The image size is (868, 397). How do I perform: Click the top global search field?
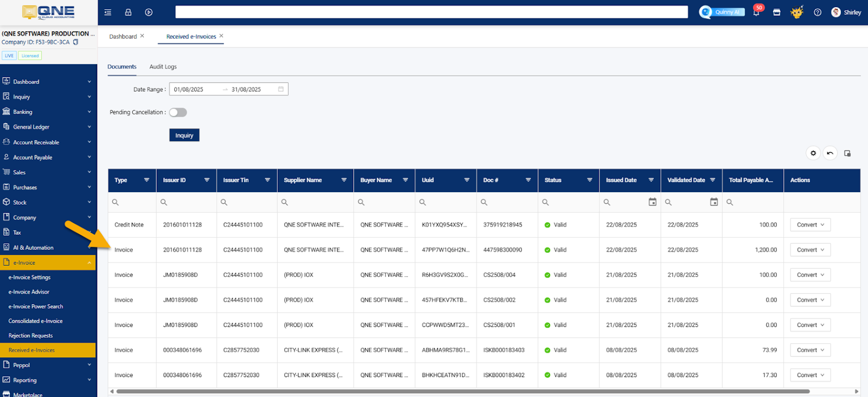point(432,12)
